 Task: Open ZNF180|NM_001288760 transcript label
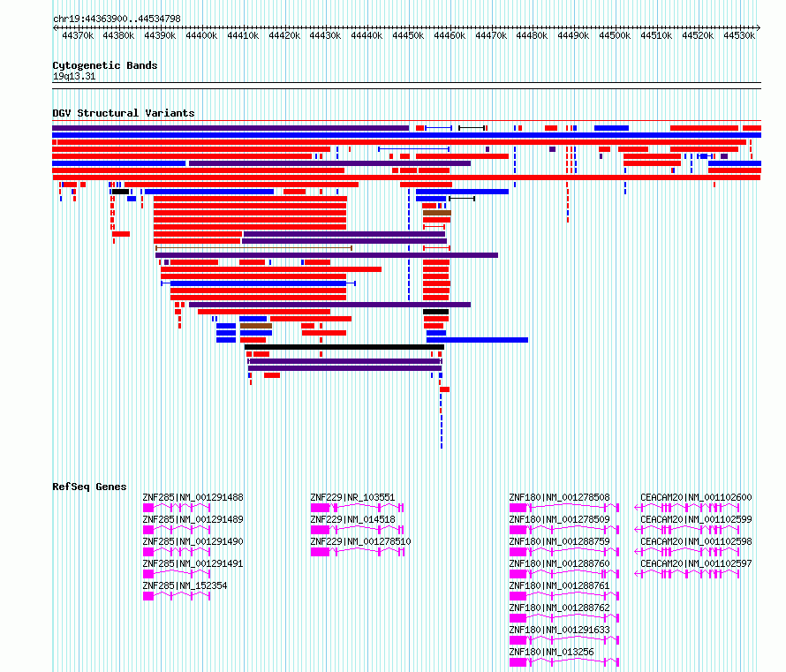point(559,563)
